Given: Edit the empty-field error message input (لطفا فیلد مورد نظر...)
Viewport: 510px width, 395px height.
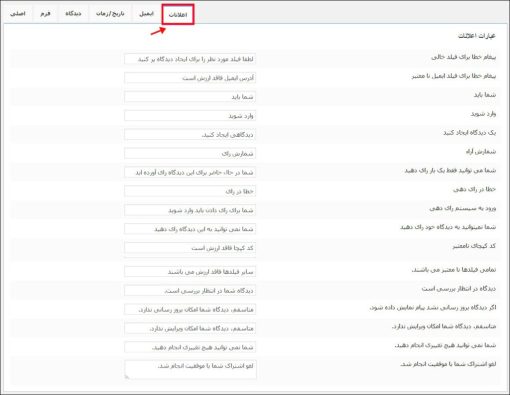Looking at the screenshot, I should (x=190, y=59).
